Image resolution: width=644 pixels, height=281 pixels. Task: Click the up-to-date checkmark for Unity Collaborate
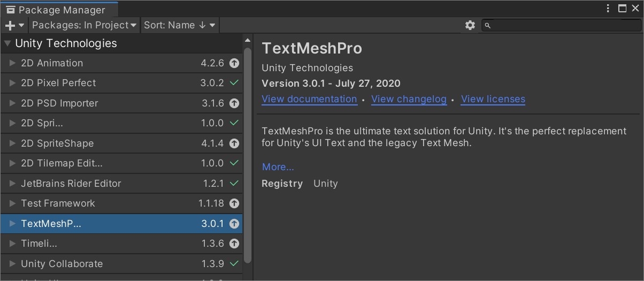coord(234,263)
